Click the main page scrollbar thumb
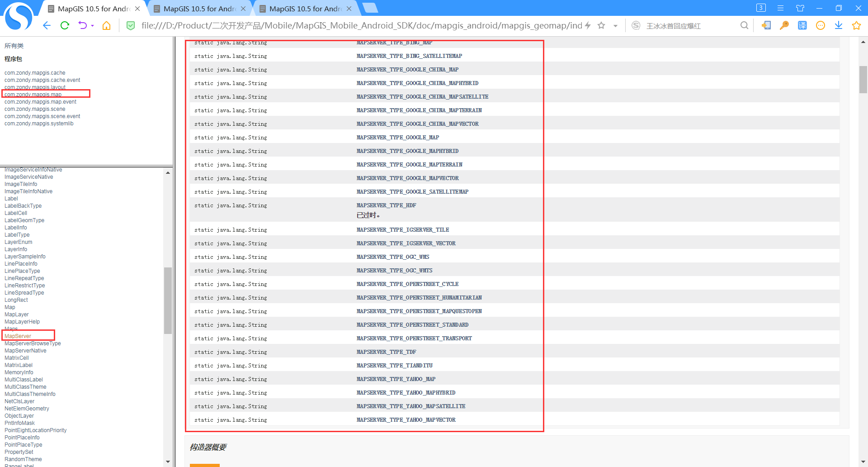 coord(863,80)
